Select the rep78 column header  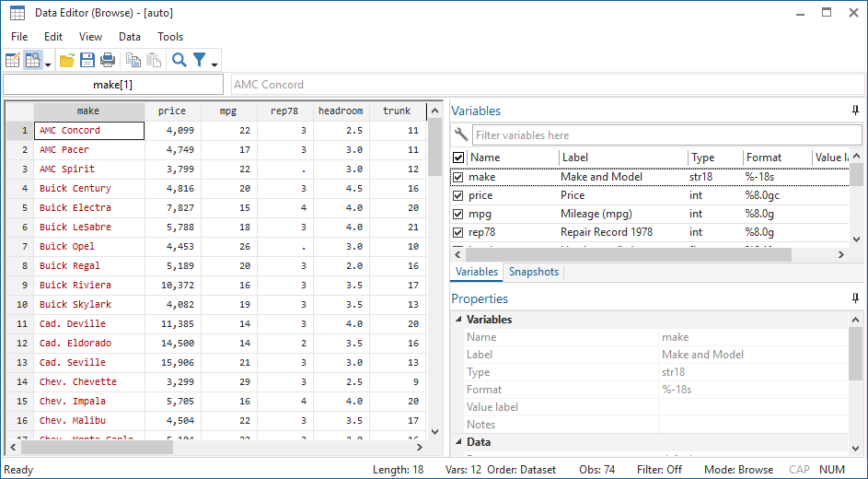pyautogui.click(x=284, y=111)
